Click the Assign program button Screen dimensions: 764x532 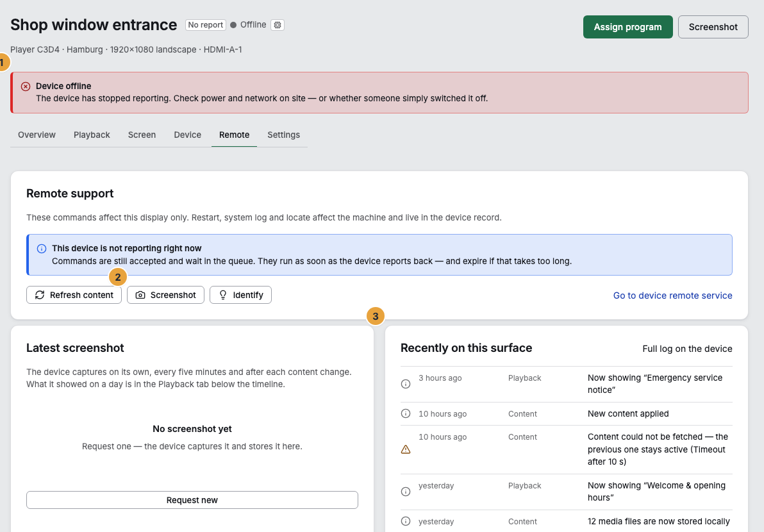point(627,27)
